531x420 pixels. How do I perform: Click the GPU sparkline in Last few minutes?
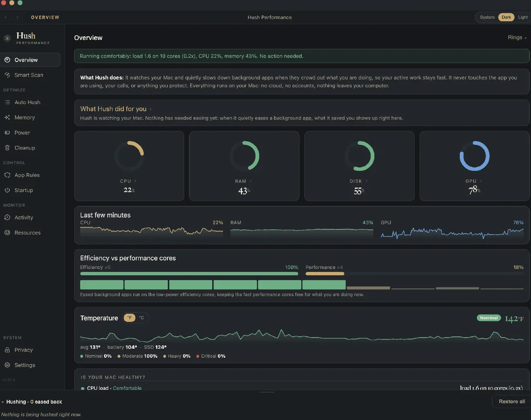[x=452, y=233]
